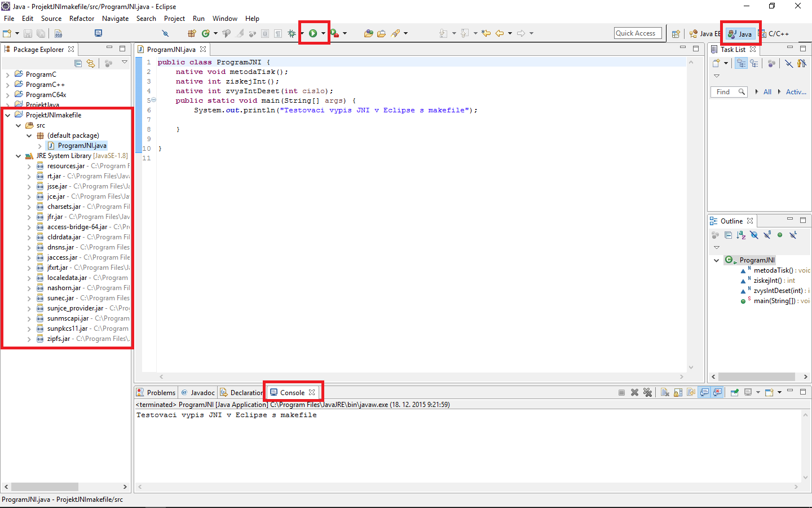Click Open Perspective icon beside Quick Access
The width and height of the screenshot is (812, 508).
[676, 34]
